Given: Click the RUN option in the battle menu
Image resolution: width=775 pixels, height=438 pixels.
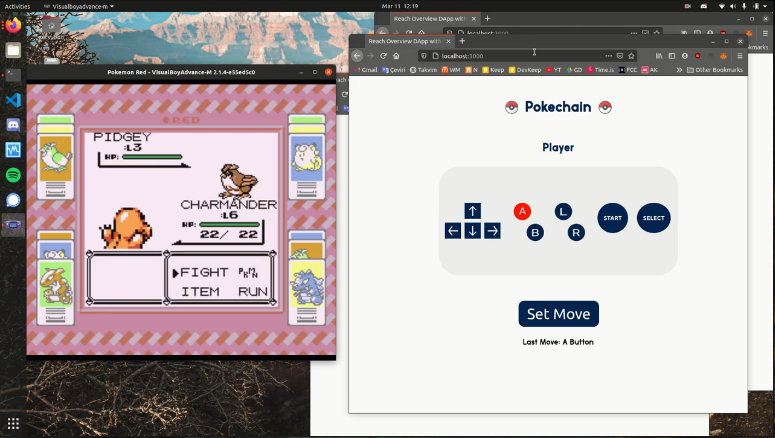Looking at the screenshot, I should tap(253, 292).
